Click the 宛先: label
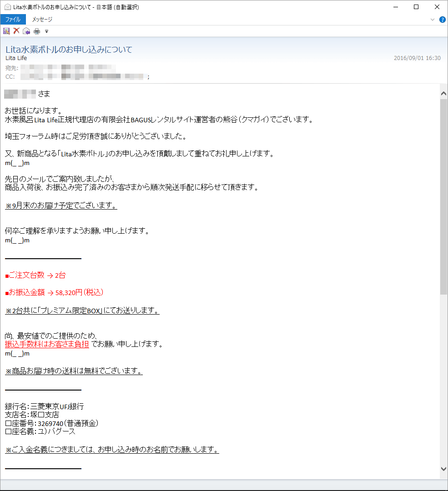Viewport: 448px width, 491px height. [12, 68]
